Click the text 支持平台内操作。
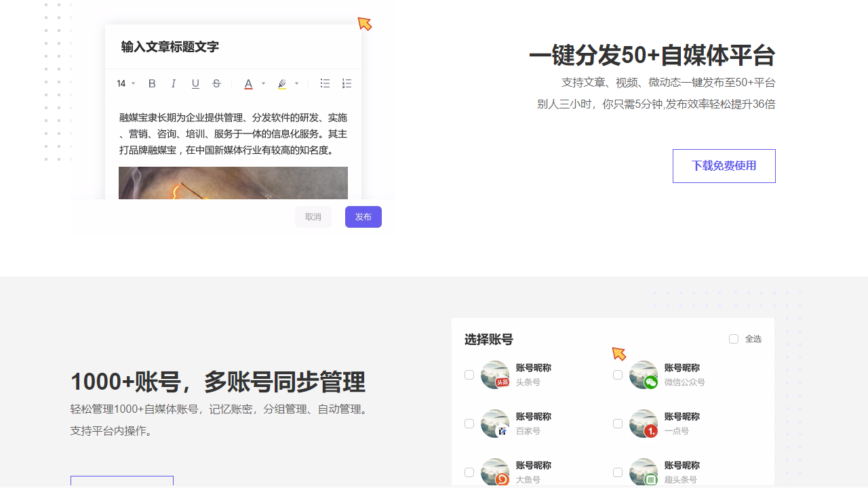 click(113, 431)
